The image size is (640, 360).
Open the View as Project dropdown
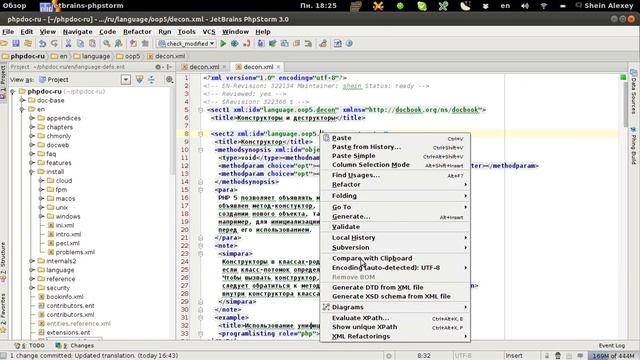(x=126, y=80)
